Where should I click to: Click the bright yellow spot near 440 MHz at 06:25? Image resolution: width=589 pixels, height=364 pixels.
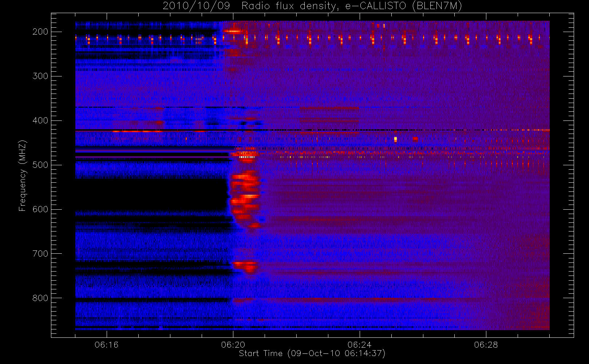coord(395,139)
